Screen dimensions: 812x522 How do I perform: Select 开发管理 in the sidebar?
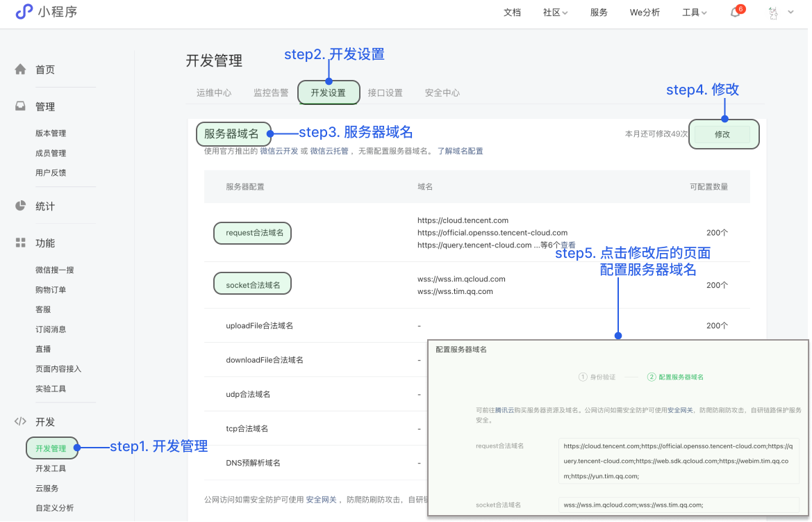click(x=51, y=448)
